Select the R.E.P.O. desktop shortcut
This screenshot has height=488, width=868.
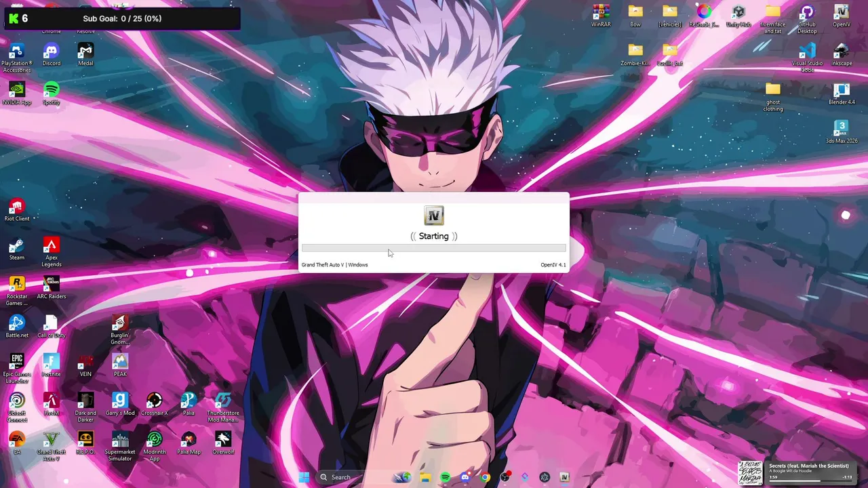point(85,444)
